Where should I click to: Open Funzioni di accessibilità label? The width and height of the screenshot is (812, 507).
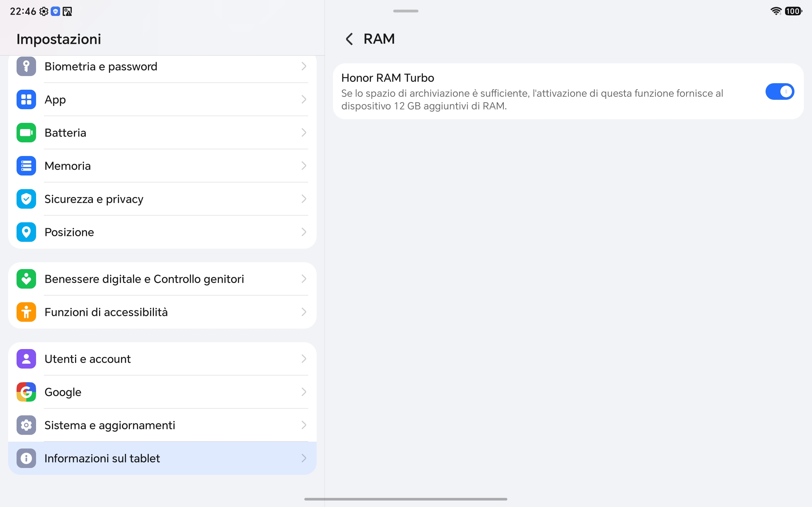pyautogui.click(x=106, y=312)
